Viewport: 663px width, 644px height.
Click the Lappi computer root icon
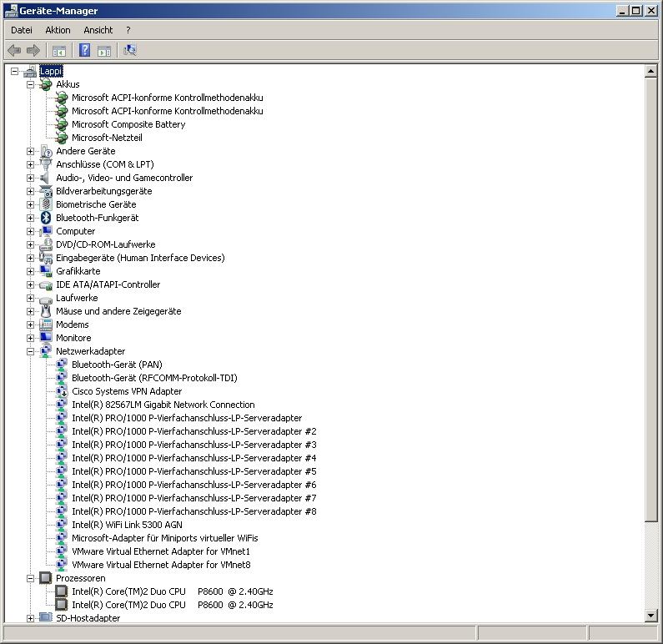pos(30,72)
